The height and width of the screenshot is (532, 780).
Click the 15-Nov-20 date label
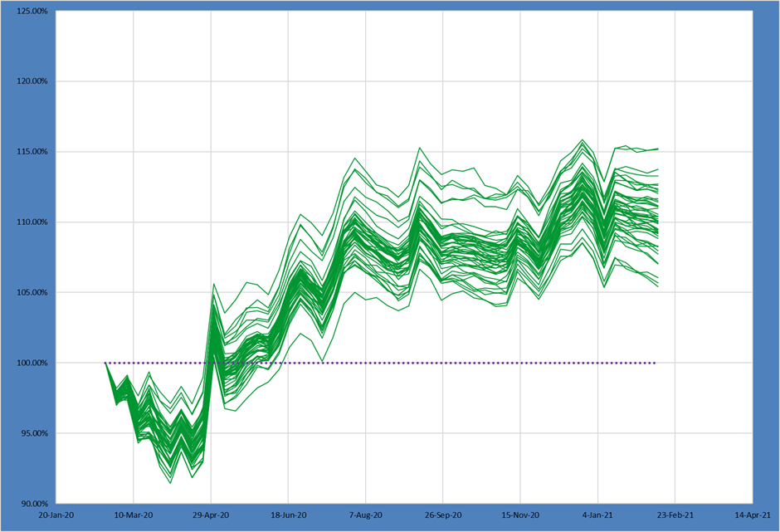(x=520, y=515)
